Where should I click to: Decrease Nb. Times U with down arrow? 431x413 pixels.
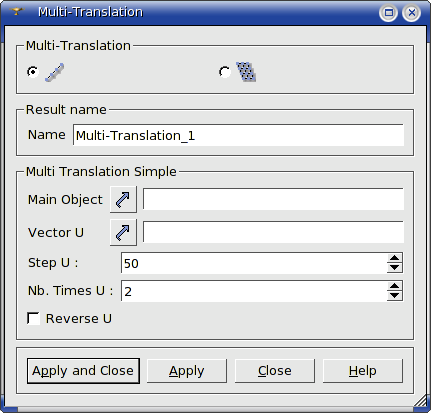tap(395, 295)
